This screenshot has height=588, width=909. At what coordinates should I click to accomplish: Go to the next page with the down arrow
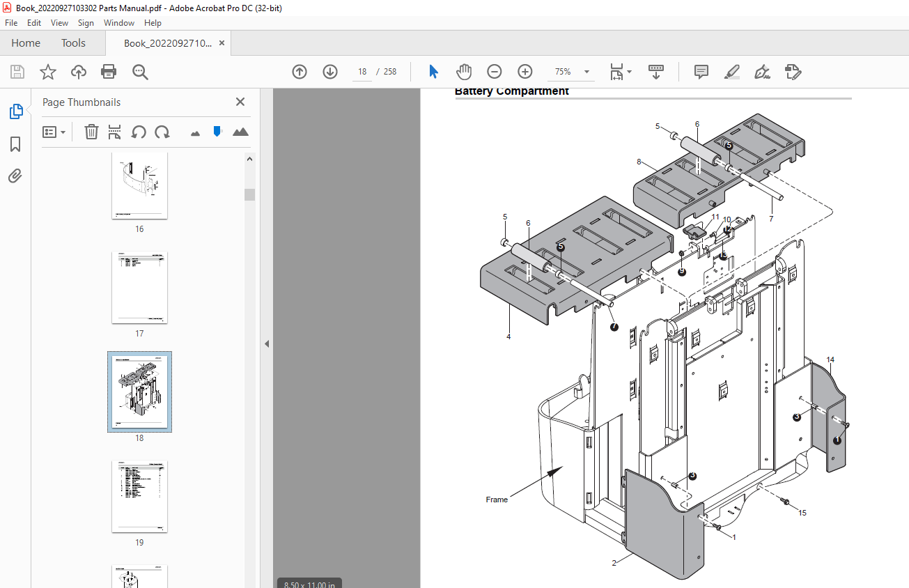pos(330,72)
